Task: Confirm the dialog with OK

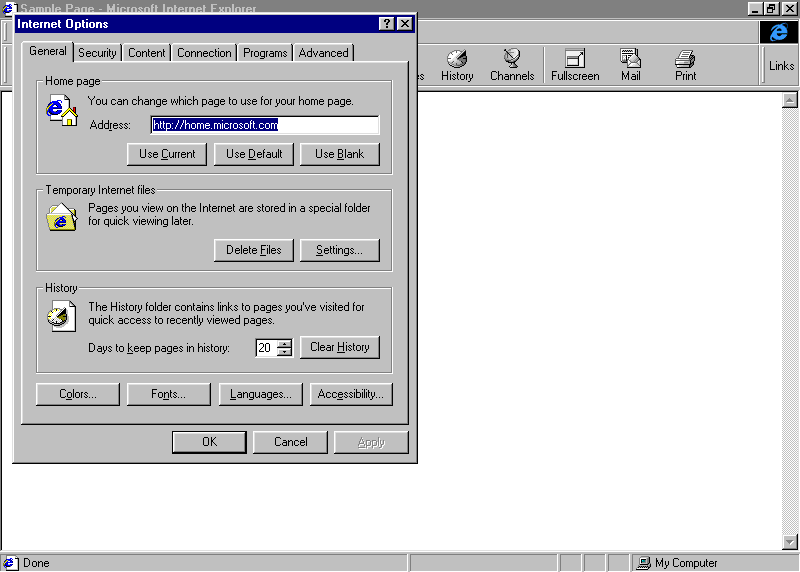Action: point(209,442)
